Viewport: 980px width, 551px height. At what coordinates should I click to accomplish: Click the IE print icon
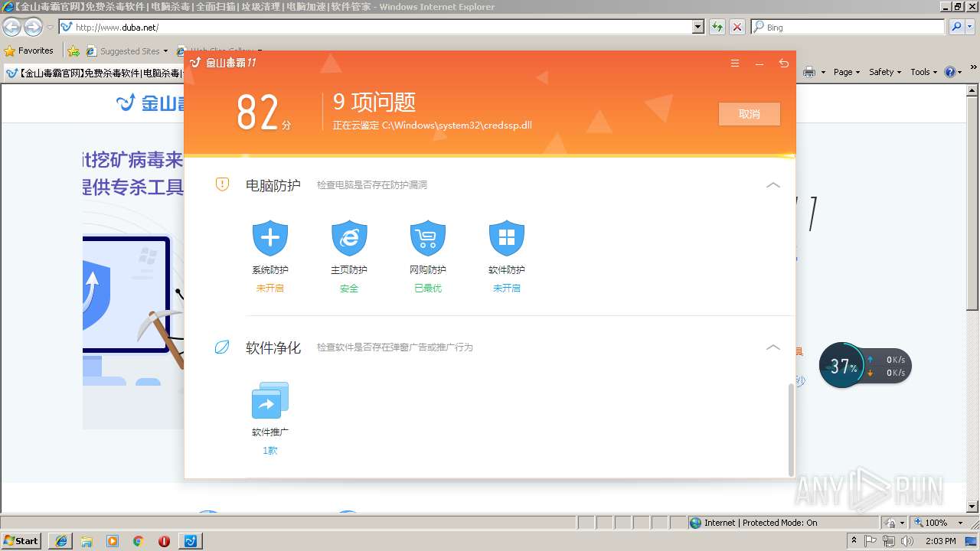point(809,72)
